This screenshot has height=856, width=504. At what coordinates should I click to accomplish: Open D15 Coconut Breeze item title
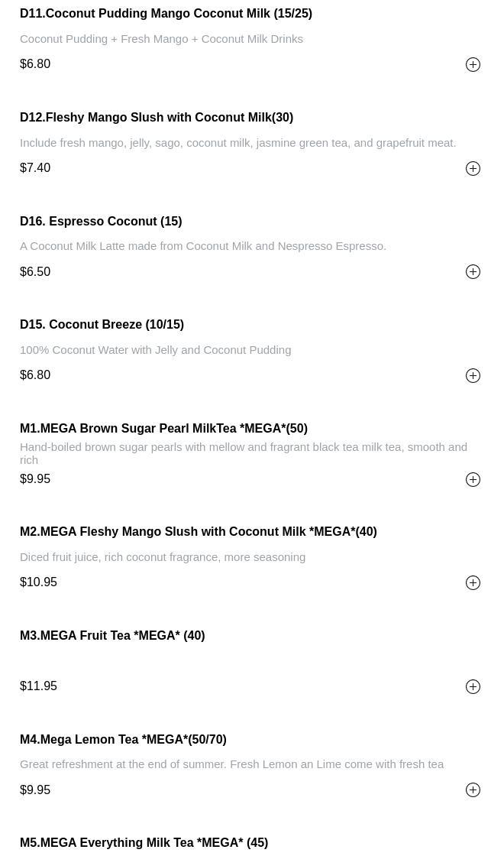[102, 325]
